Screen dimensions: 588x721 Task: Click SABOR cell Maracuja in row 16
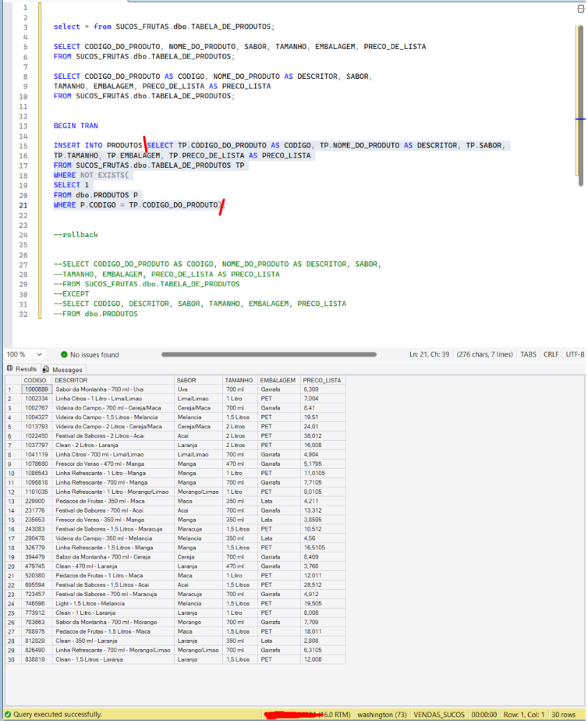point(198,529)
